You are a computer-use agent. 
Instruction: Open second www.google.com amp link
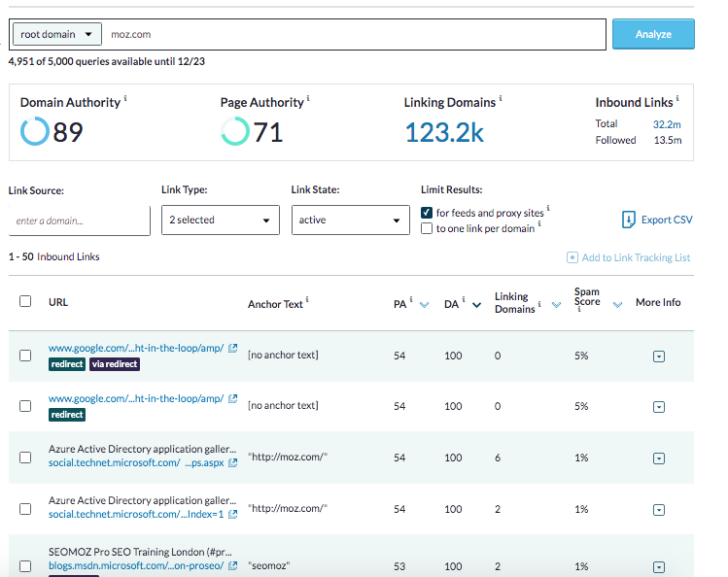(x=136, y=398)
